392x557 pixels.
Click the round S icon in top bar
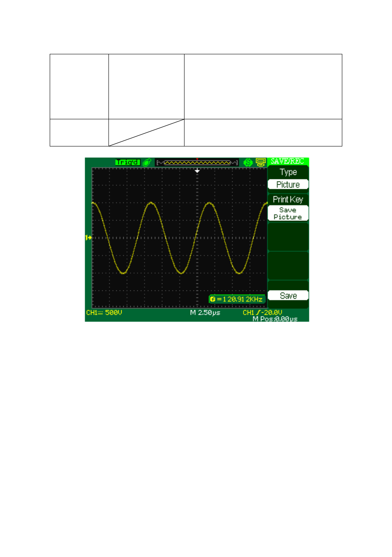tap(248, 162)
